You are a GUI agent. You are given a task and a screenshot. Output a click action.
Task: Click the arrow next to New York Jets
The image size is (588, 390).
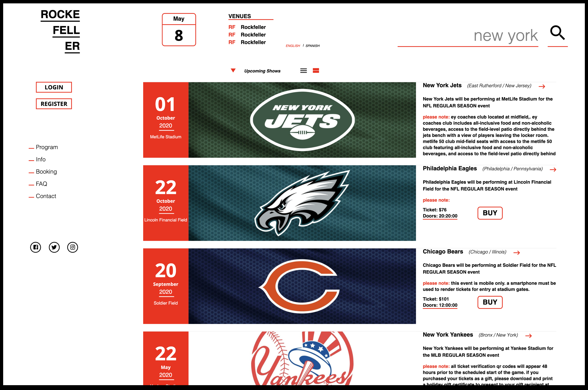click(x=542, y=87)
